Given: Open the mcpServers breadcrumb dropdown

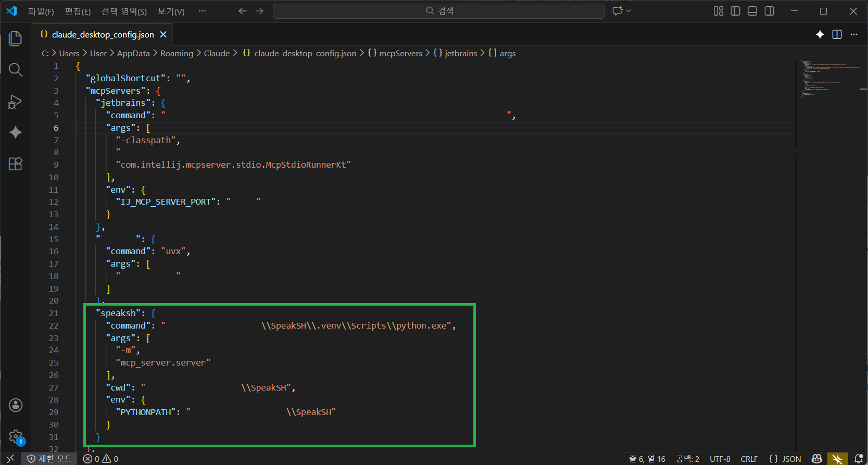Looking at the screenshot, I should [395, 53].
